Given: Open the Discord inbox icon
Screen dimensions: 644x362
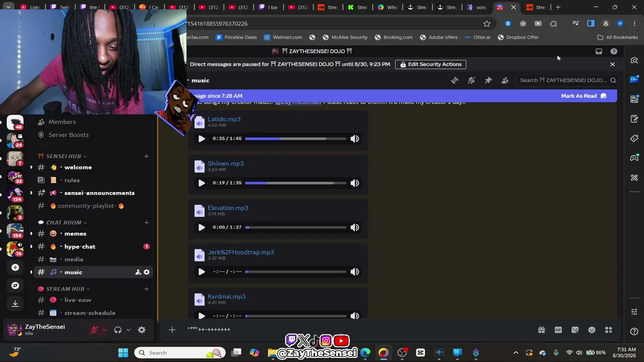Looking at the screenshot, I should 599,51.
